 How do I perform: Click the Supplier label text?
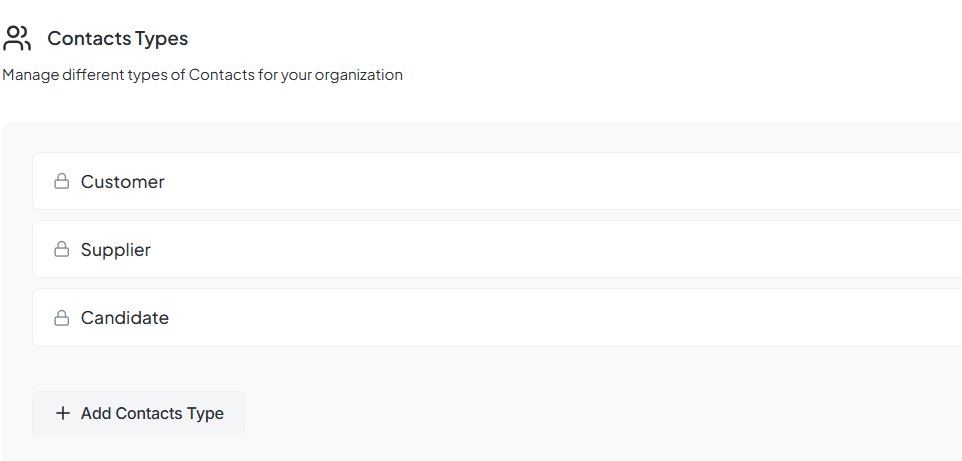(x=115, y=250)
